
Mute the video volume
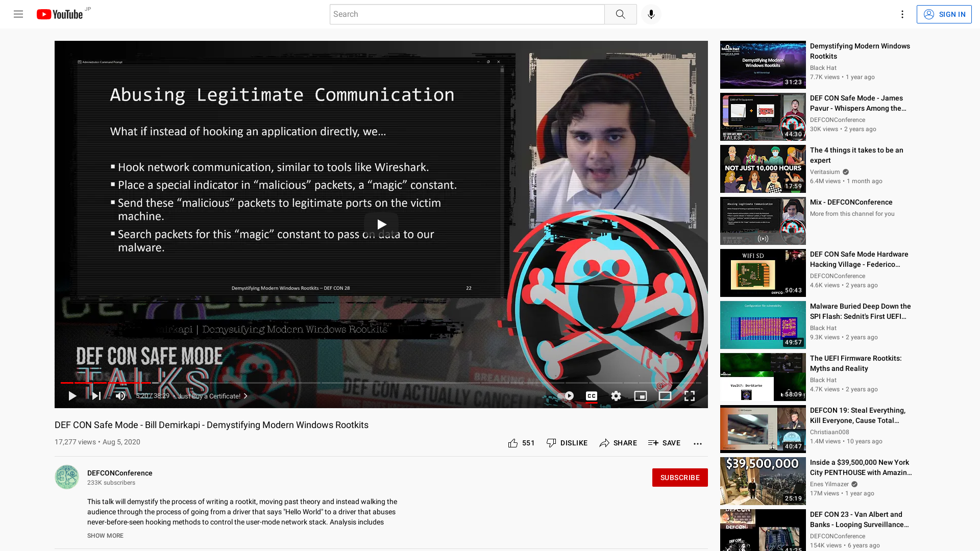(120, 396)
